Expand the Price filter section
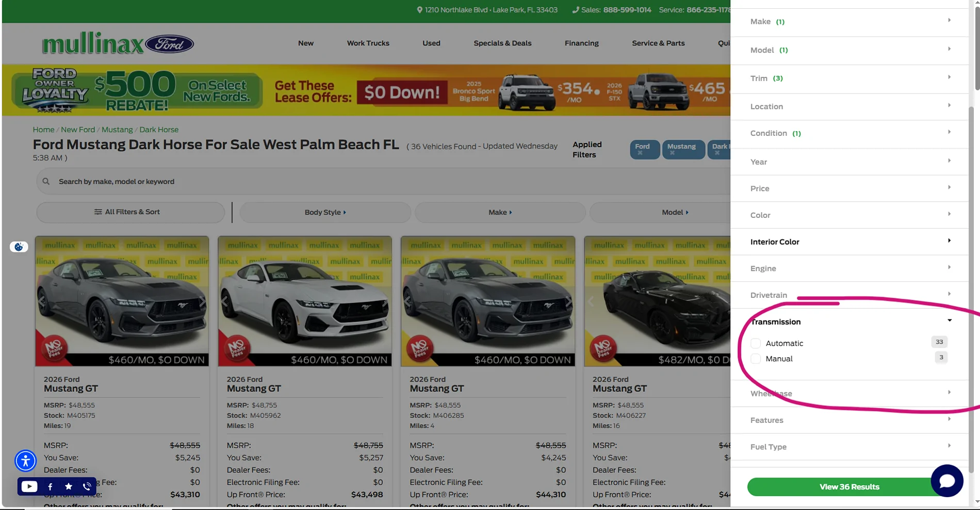Viewport: 980px width, 510px height. tap(849, 188)
